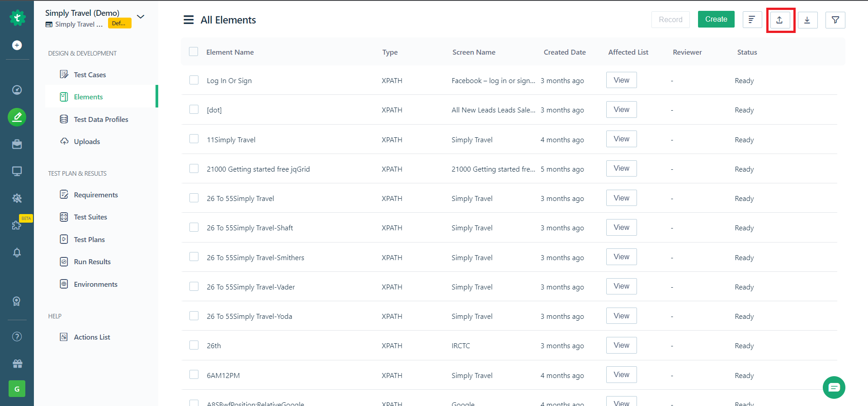Click the Created Date column header
The width and height of the screenshot is (868, 406).
(565, 52)
